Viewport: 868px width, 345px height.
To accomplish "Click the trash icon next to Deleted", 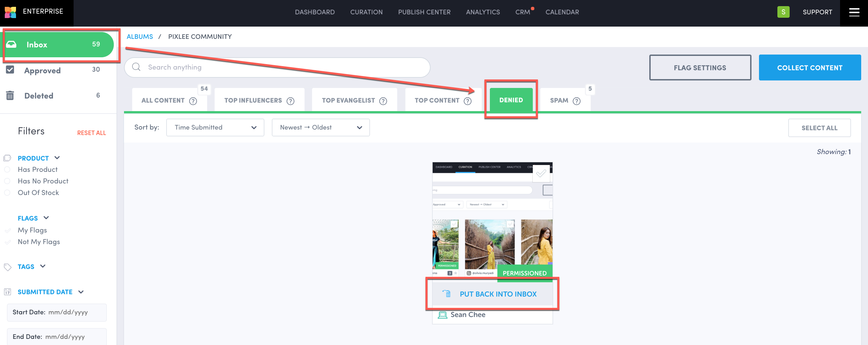I will pyautogui.click(x=10, y=96).
